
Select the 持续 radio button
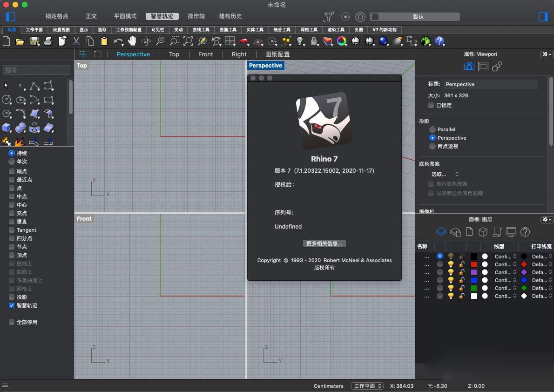(x=12, y=153)
